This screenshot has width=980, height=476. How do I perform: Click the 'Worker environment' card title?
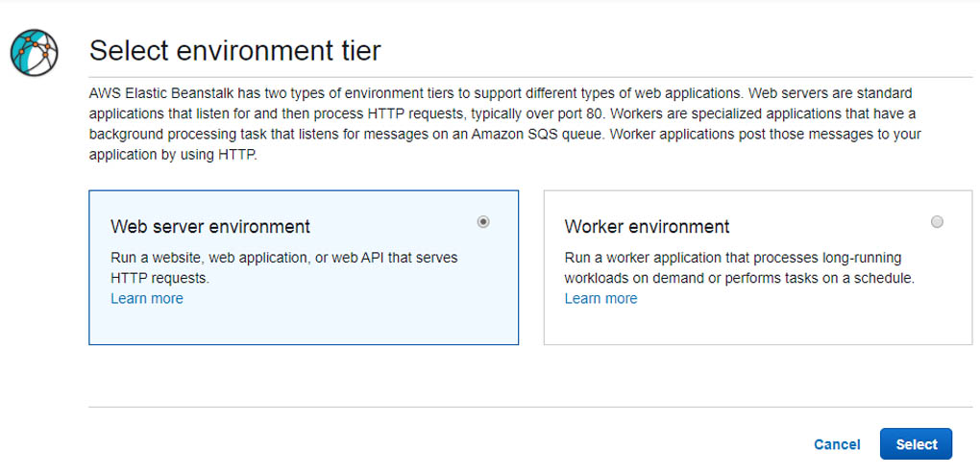(647, 226)
